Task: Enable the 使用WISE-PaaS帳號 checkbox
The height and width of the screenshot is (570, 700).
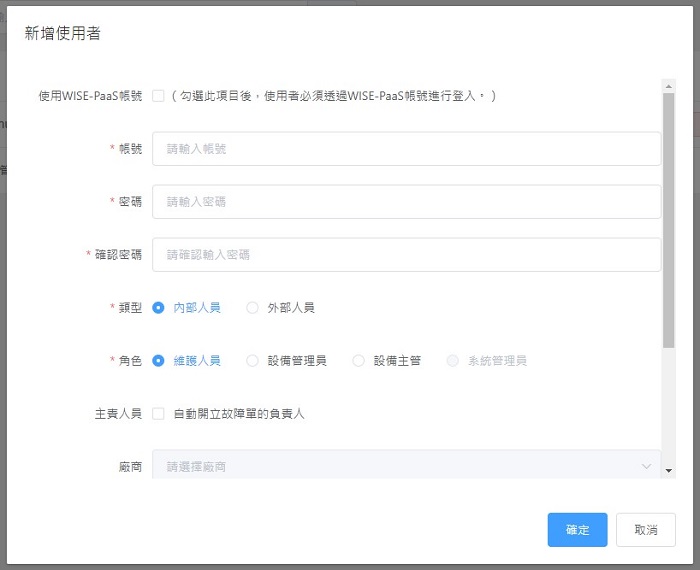Action: [158, 96]
